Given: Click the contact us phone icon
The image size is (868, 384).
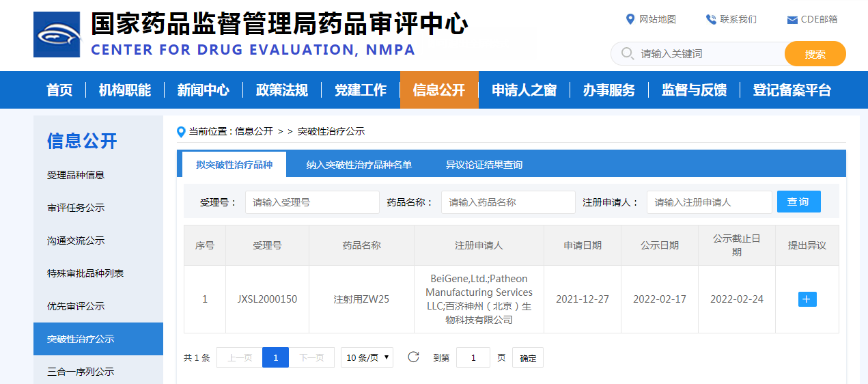Looking at the screenshot, I should coord(711,19).
